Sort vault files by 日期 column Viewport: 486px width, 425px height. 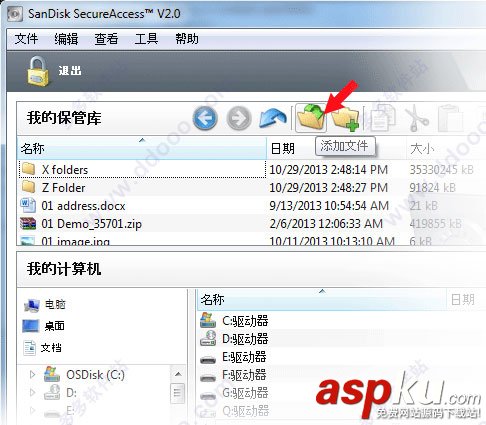[x=337, y=148]
